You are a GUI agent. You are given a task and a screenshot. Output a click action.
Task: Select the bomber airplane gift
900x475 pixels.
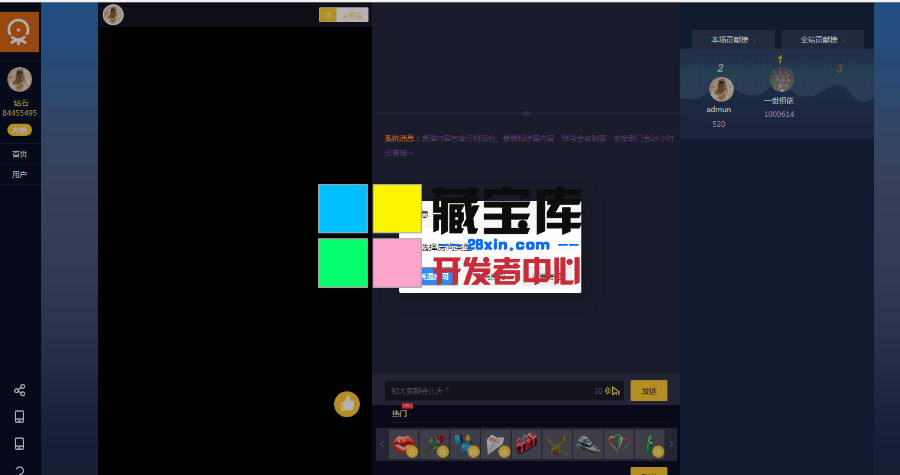click(557, 444)
